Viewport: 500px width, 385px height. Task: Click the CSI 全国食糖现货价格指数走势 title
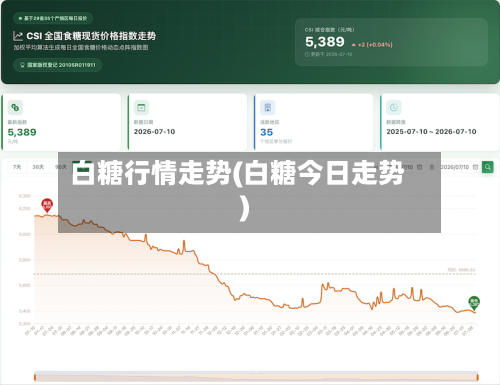[x=91, y=36]
